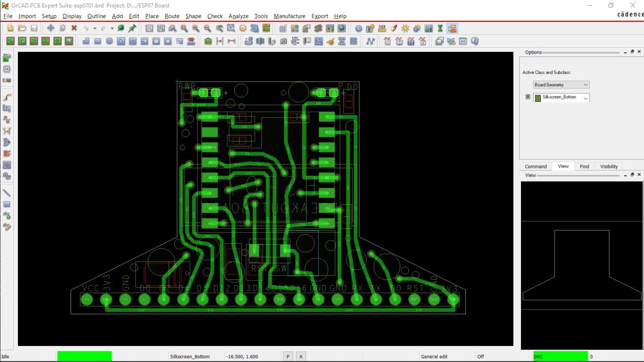
Task: Click the sun highlight icon
Action: [x=405, y=28]
